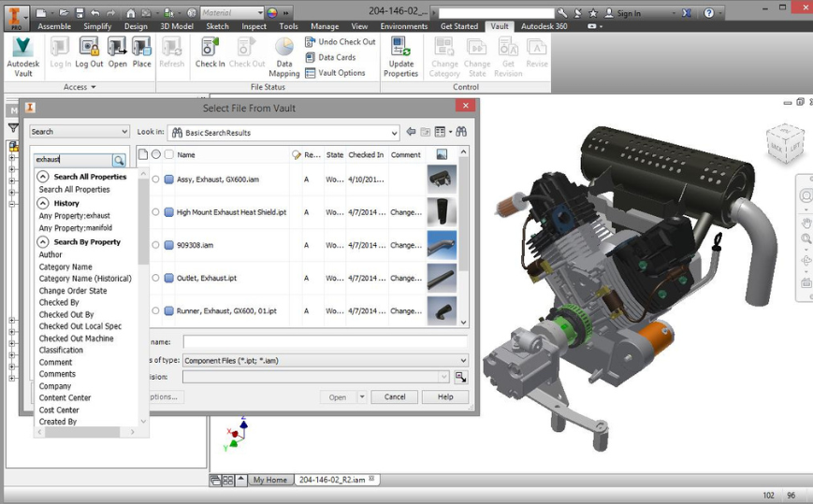This screenshot has height=504, width=813.
Task: Choose Category Name search property
Action: (65, 266)
